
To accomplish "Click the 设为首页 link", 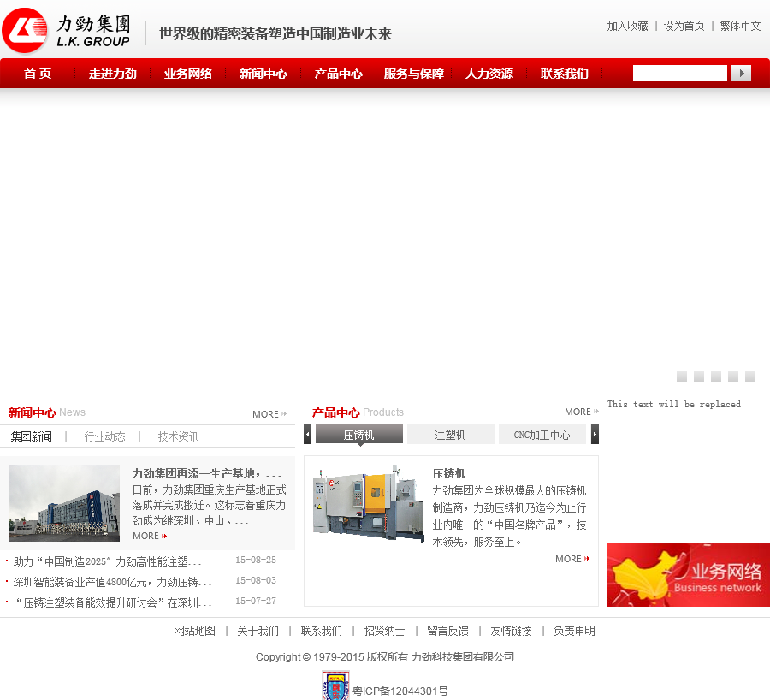I will (684, 26).
